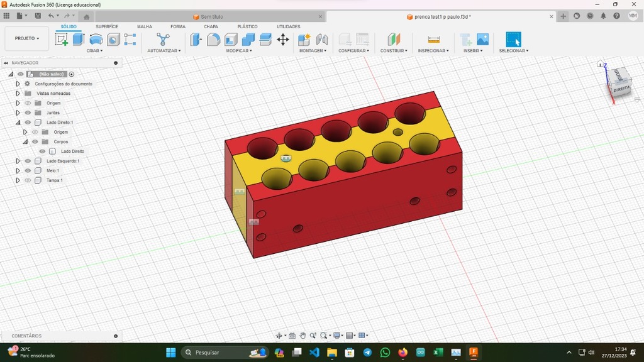
Task: Click the CONSTRUIR menu label
Action: (x=394, y=50)
